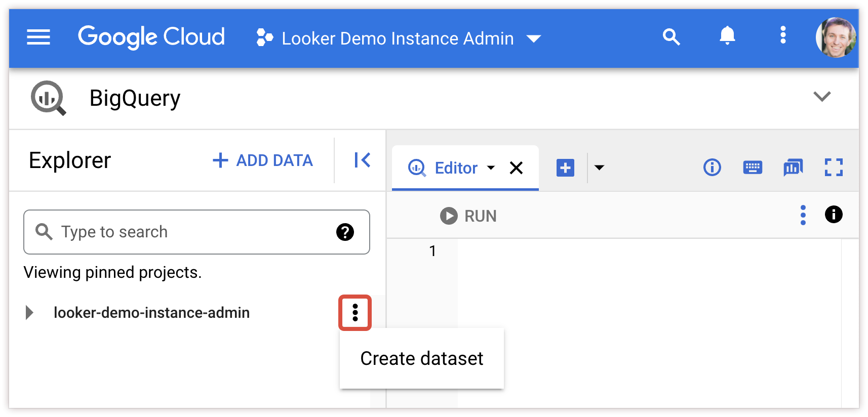This screenshot has width=868, height=417.
Task: Open actions menu for looker-demo-instance-admin
Action: [355, 313]
